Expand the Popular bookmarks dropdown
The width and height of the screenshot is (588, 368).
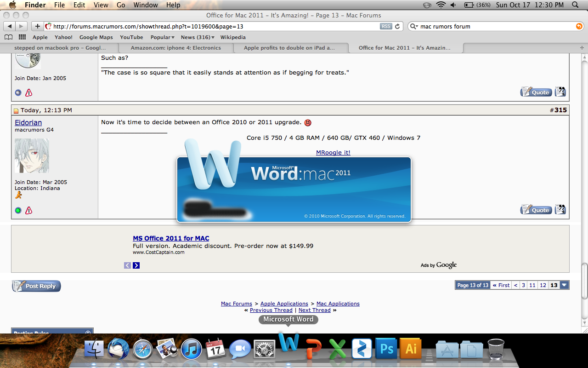tap(162, 37)
